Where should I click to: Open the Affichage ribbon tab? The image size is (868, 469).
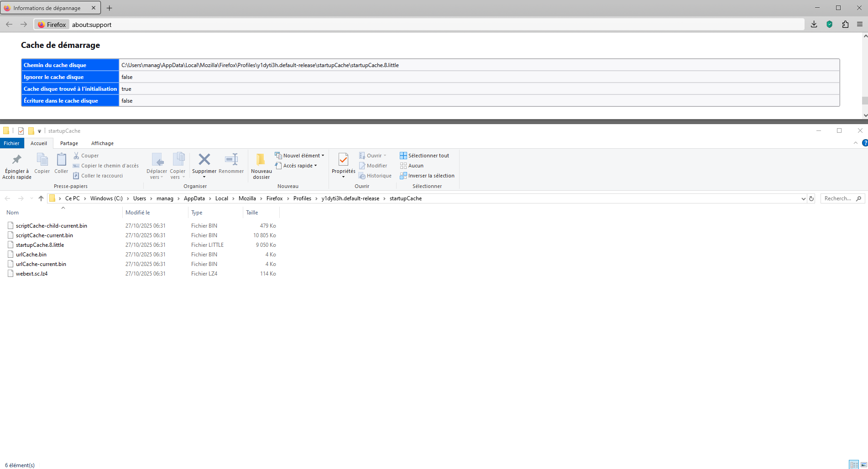(102, 143)
